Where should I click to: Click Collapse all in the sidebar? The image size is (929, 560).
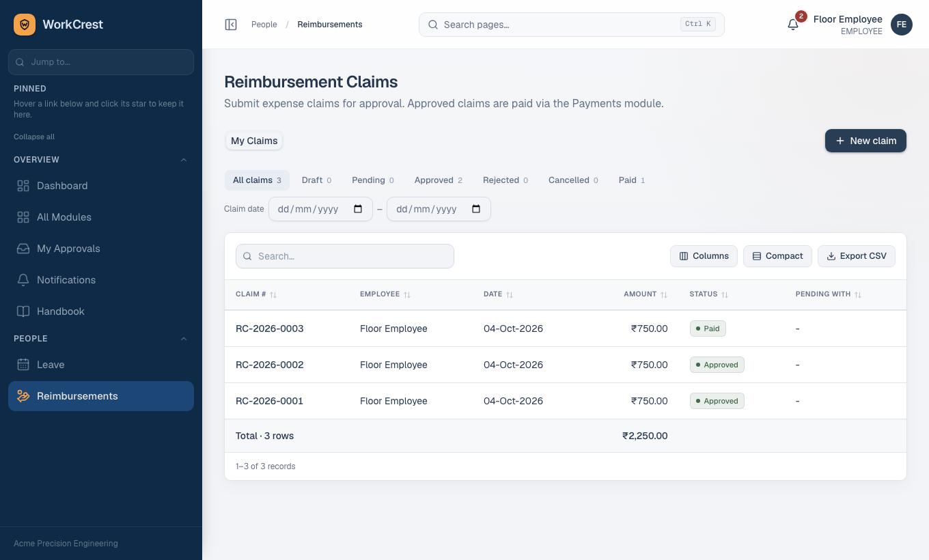tap(34, 137)
